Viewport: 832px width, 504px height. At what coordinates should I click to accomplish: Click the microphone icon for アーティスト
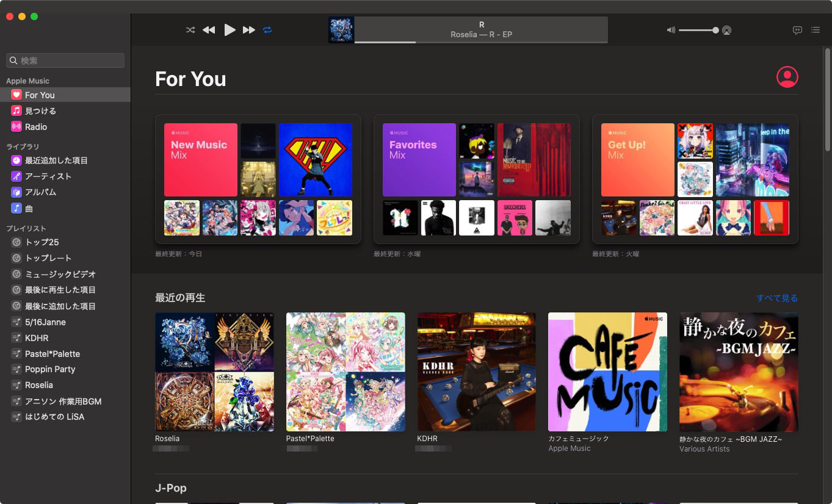pyautogui.click(x=16, y=176)
